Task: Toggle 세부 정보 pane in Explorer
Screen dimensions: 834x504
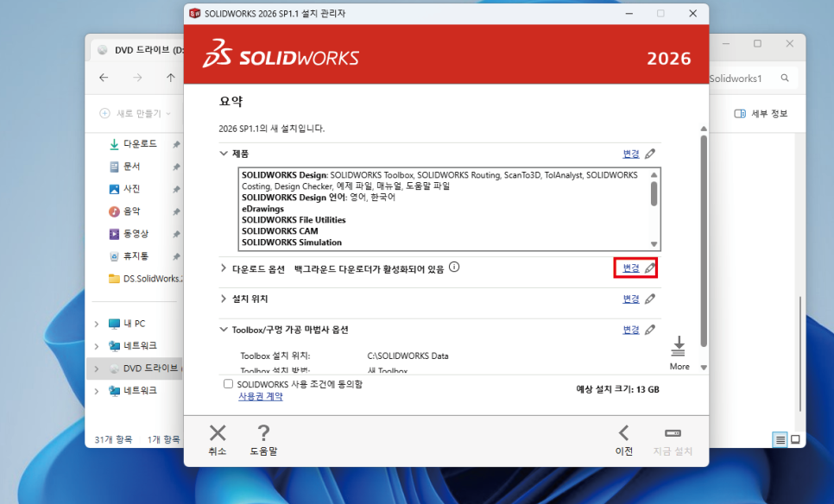Action: 761,113
